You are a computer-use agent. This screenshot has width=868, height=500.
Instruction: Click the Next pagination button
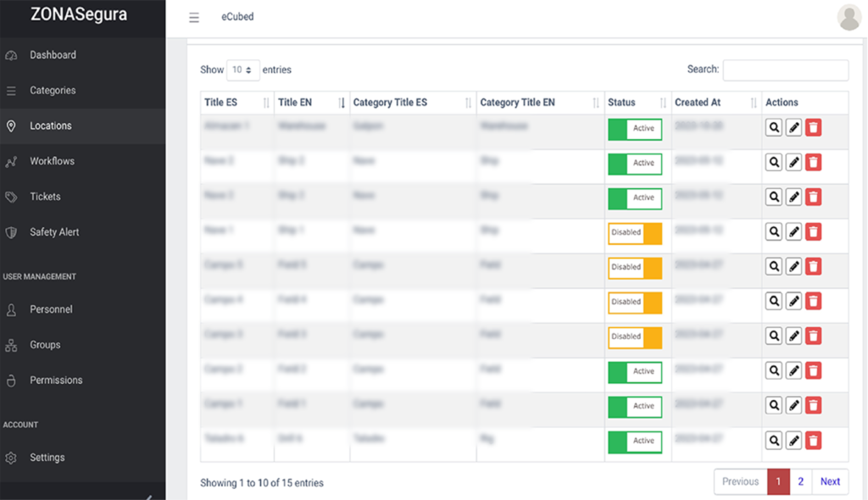(830, 481)
